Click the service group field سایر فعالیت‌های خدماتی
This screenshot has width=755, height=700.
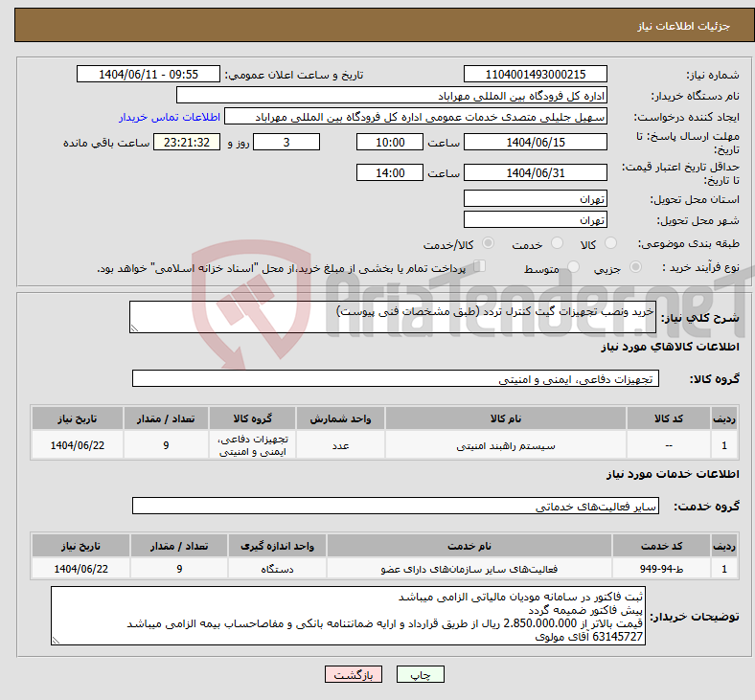(x=396, y=507)
